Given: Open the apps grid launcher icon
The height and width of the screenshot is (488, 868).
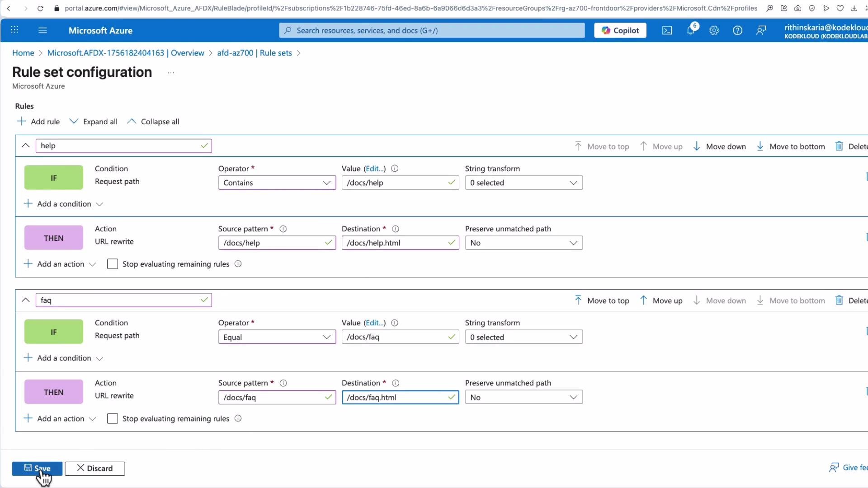Looking at the screenshot, I should point(14,30).
